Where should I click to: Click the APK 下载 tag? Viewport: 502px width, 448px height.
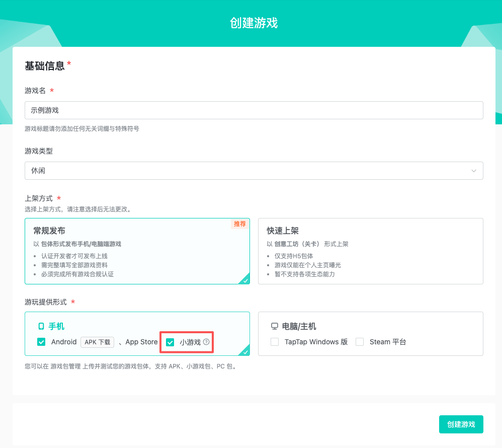98,342
